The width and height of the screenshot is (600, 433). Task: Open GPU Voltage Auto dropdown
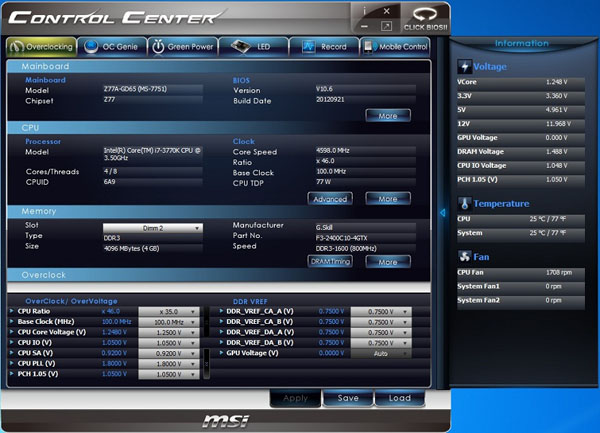(x=381, y=353)
